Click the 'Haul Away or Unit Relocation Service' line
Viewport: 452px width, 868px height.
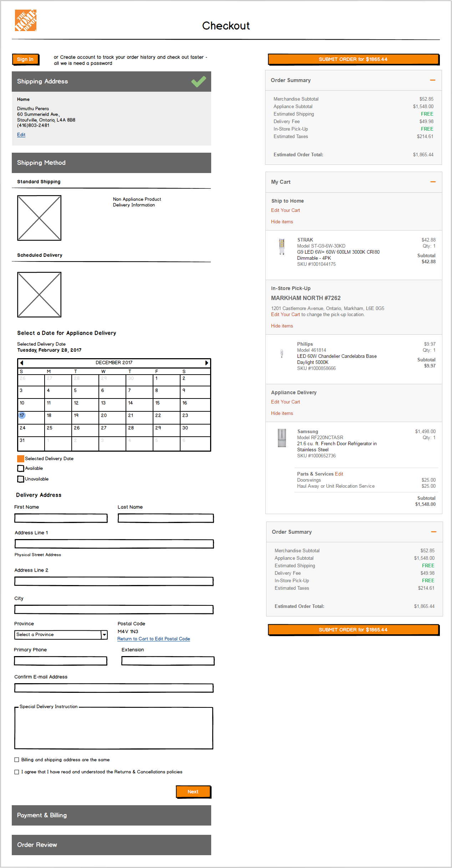coord(336,486)
